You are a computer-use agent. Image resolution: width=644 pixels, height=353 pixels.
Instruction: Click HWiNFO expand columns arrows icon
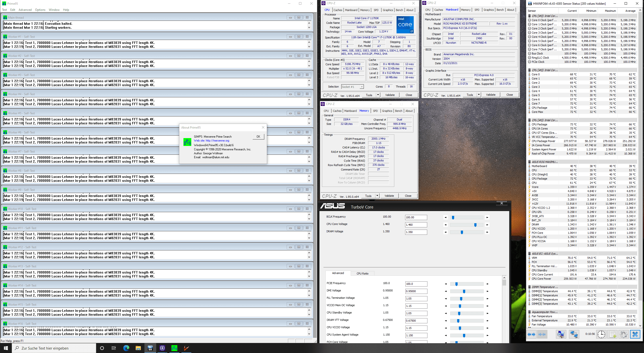tap(531, 334)
